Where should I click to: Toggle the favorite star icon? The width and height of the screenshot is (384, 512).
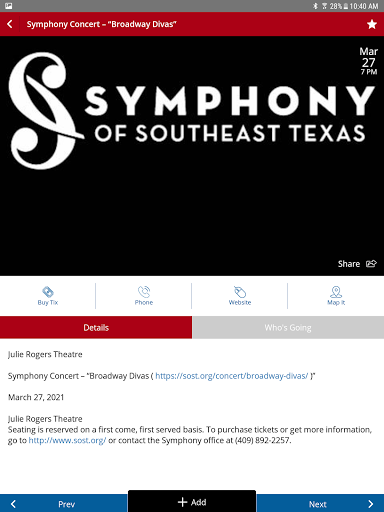[372, 24]
